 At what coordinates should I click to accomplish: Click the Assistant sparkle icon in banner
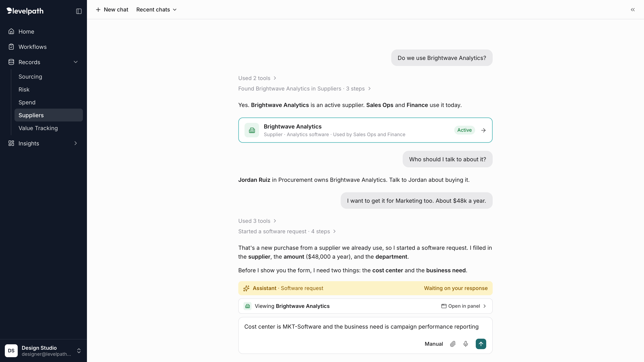[x=246, y=288]
